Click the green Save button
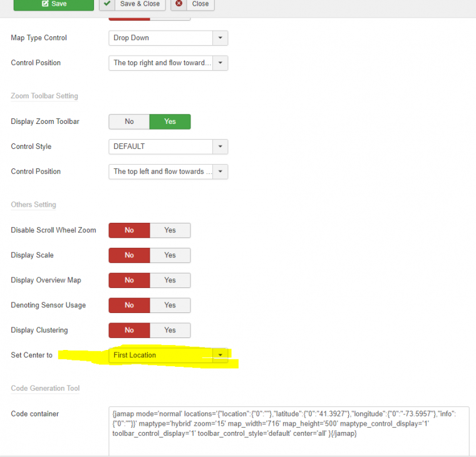Screen dimensions: 476x457 pos(54,4)
